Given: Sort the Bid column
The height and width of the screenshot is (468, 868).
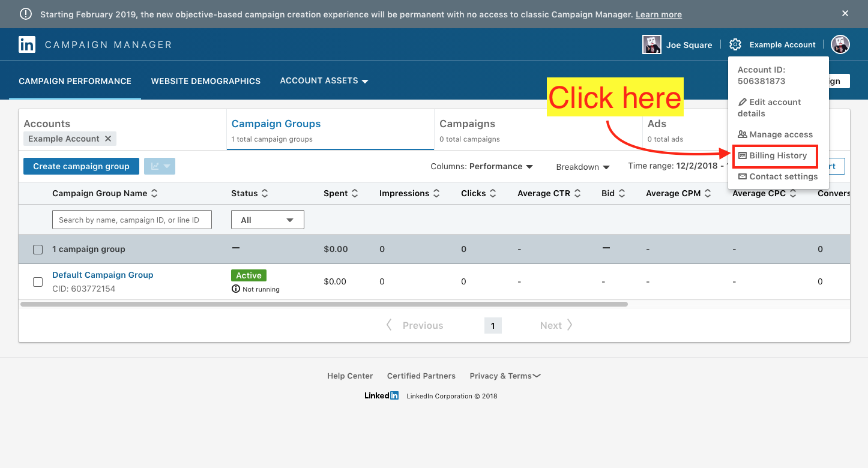Looking at the screenshot, I should (x=622, y=193).
